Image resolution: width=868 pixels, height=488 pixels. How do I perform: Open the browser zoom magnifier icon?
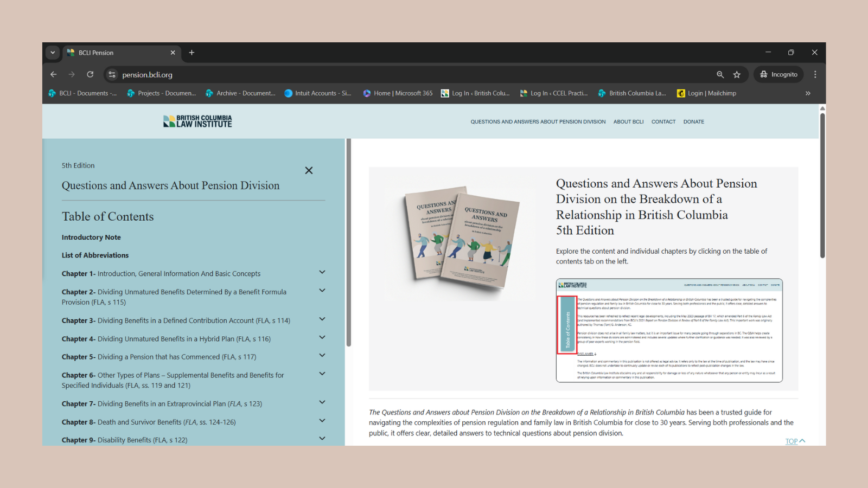[x=720, y=74]
